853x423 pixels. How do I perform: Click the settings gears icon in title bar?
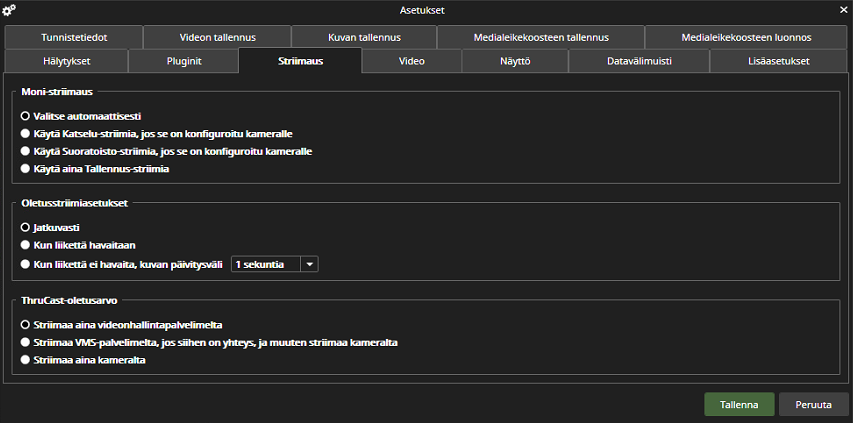point(9,10)
